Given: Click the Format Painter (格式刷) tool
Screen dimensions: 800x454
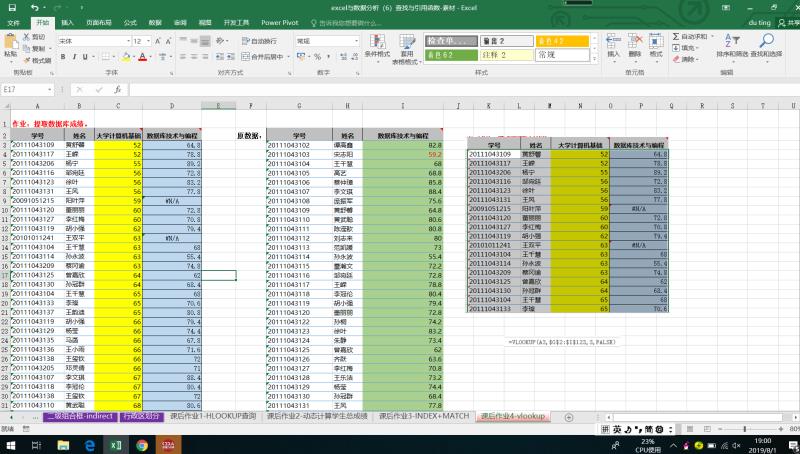Looking at the screenshot, I should 37,60.
